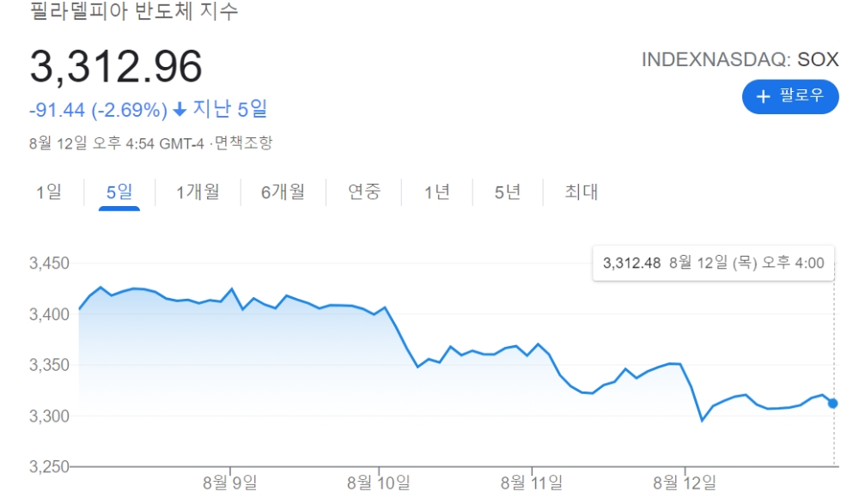The height and width of the screenshot is (504, 859).
Task: Switch chart to 6개월 range
Action: (283, 191)
